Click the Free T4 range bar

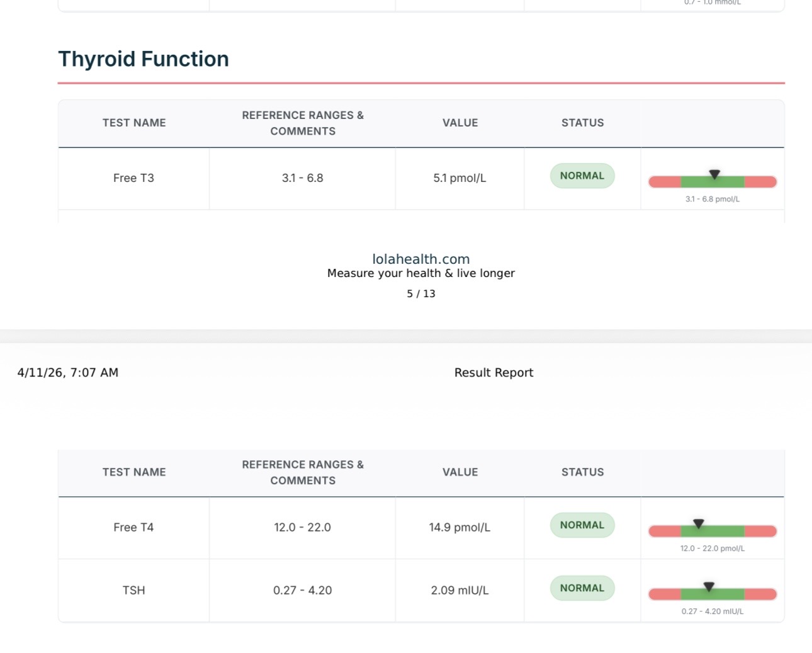click(x=712, y=532)
